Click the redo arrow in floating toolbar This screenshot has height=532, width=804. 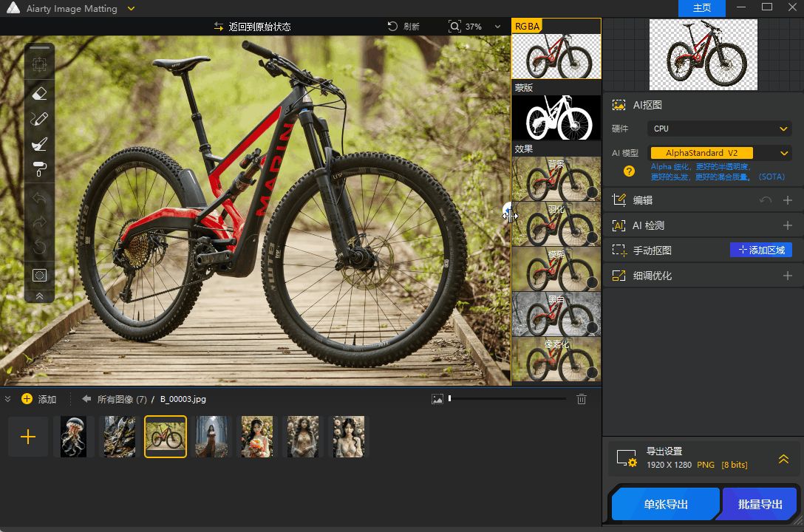(39, 222)
